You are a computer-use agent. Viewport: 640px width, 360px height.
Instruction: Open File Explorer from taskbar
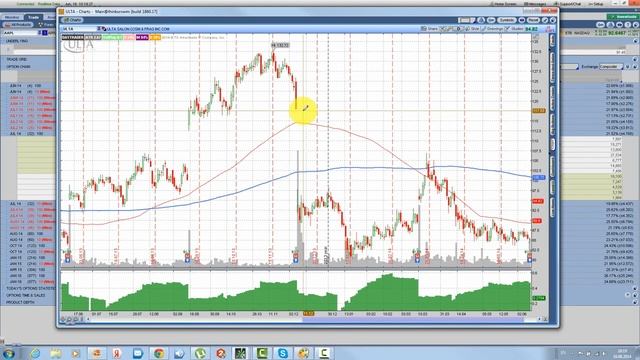tap(56, 353)
